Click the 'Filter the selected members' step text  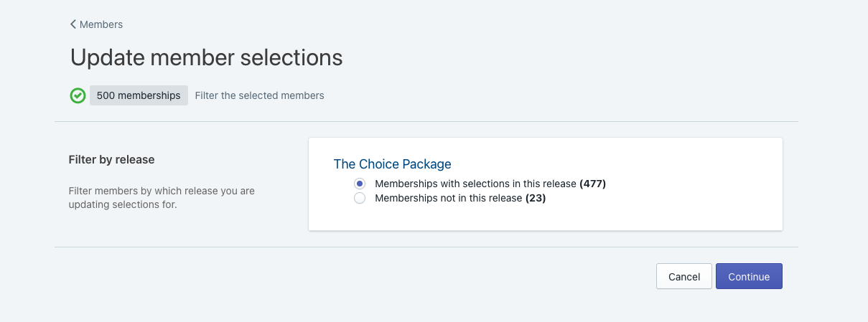[259, 95]
